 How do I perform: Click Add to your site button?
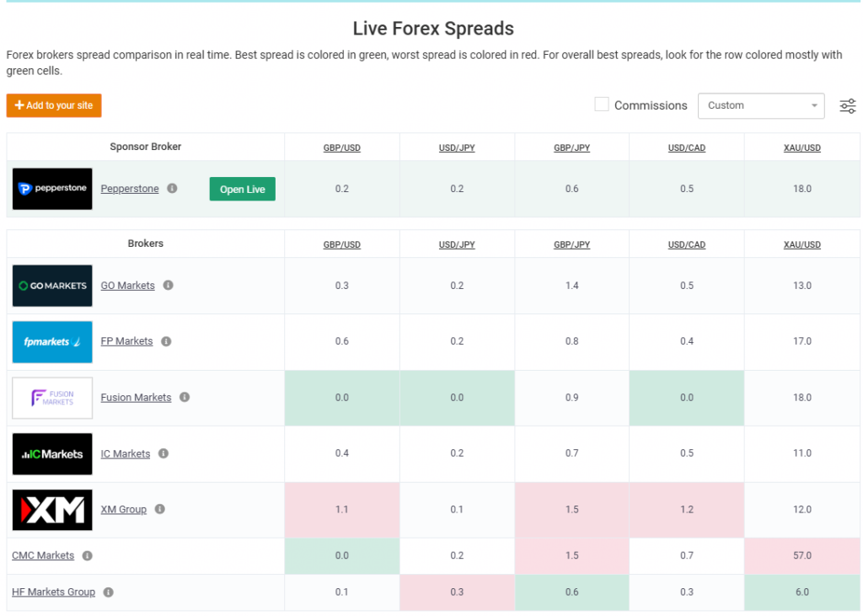54,105
